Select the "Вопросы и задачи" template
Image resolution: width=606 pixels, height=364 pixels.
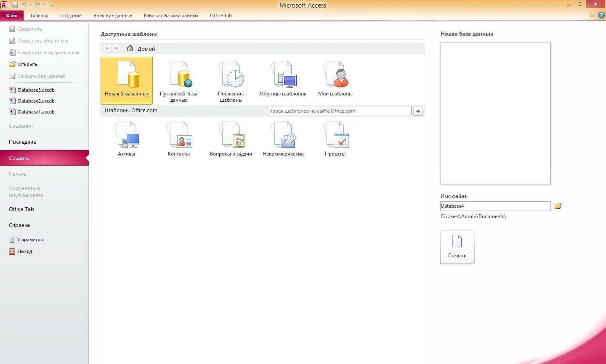(231, 139)
